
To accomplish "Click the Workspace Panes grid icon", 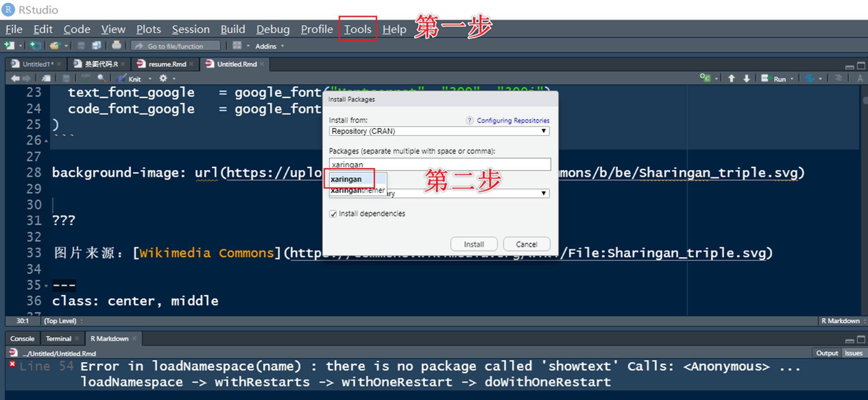I will tap(237, 46).
